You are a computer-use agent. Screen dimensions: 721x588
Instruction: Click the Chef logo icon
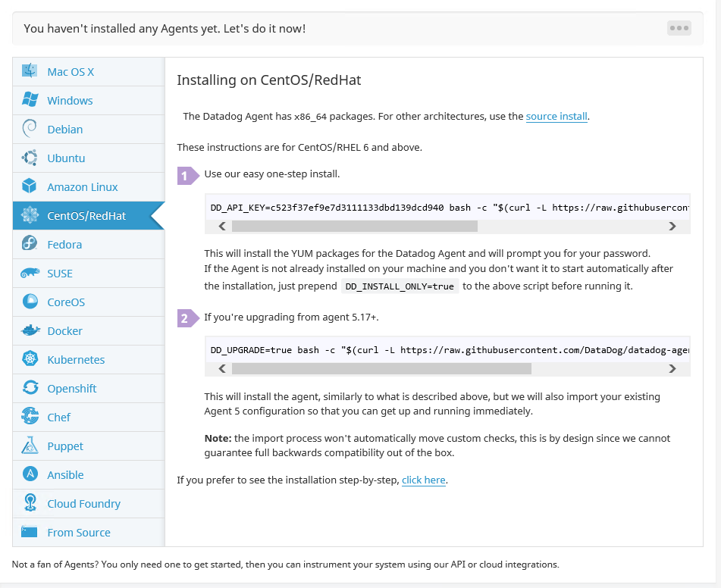coord(30,416)
